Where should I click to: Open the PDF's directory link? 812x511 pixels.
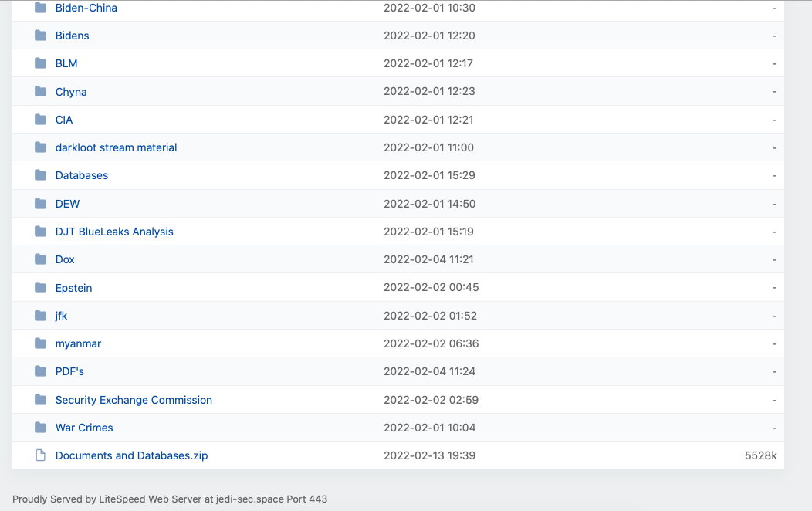tap(69, 371)
